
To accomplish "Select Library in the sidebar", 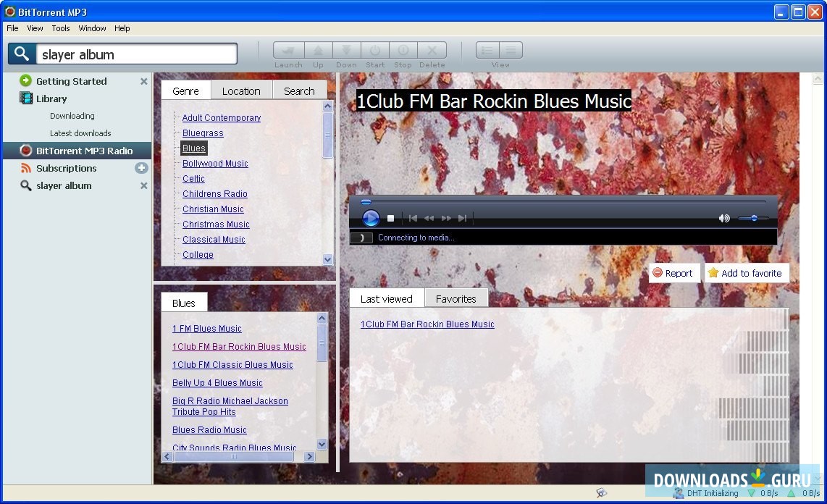I will pyautogui.click(x=51, y=98).
